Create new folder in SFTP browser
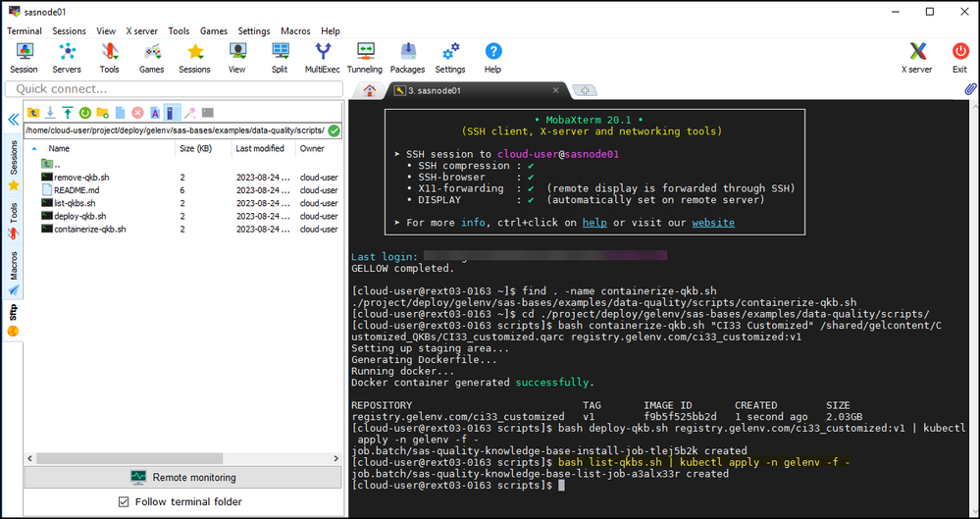980x519 pixels. tap(102, 113)
